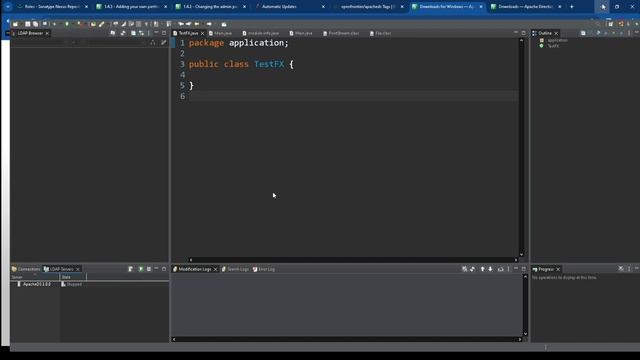Minimize the LDAP Servers panel
Image resolution: width=640 pixels, height=360 pixels.
[x=156, y=269]
